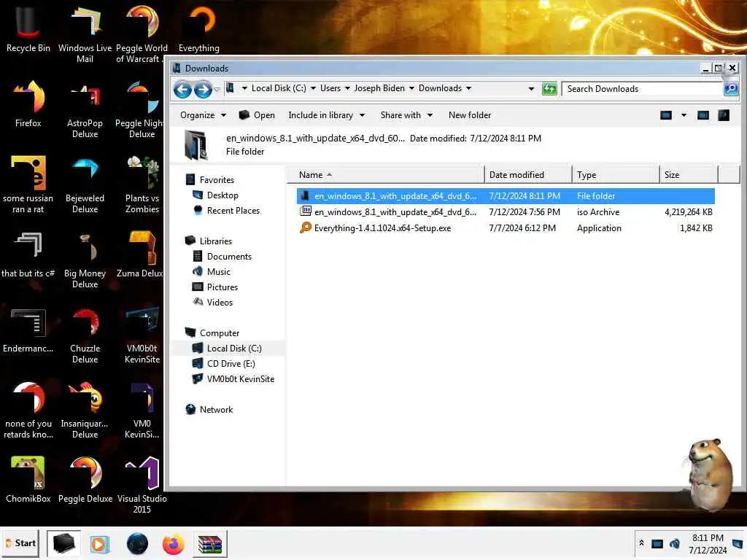Open the Recycle Bin desktop icon
747x560 pixels.
(28, 29)
